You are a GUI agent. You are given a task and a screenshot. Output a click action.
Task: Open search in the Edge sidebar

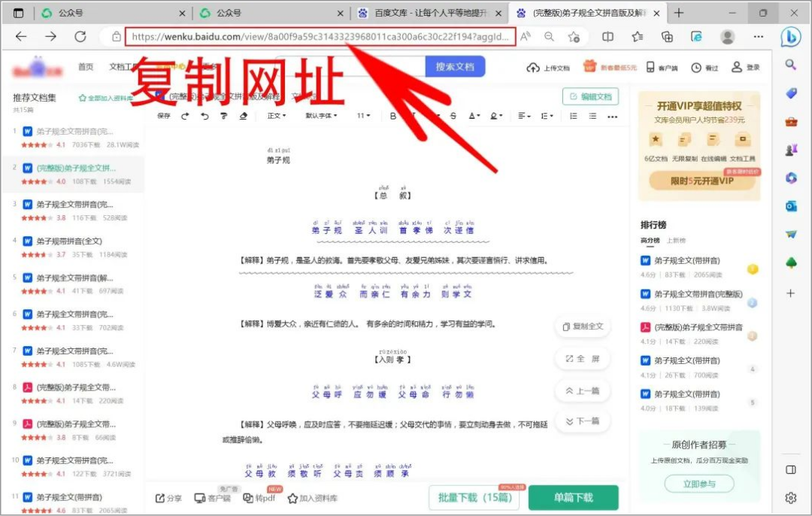790,64
